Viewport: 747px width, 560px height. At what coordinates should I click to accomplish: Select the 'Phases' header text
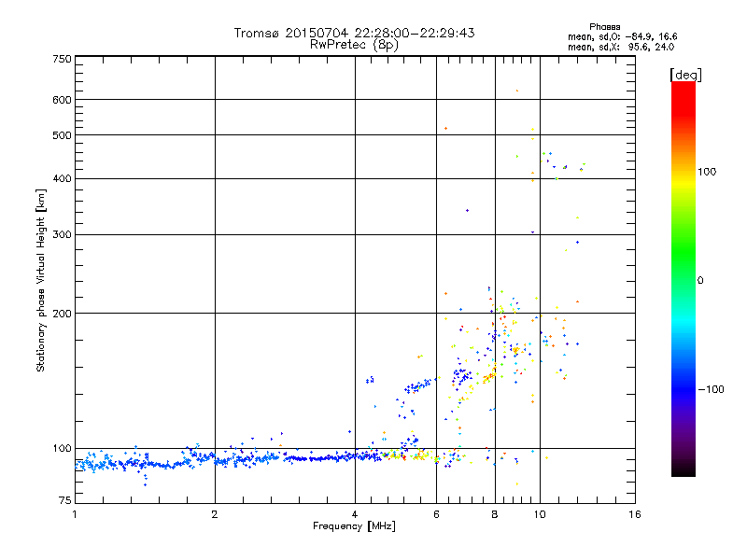point(604,27)
